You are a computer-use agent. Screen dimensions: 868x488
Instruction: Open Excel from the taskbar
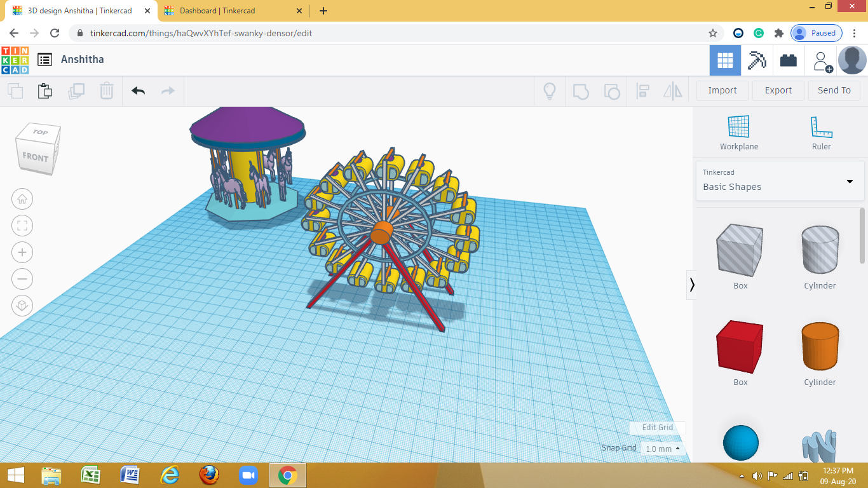[91, 475]
